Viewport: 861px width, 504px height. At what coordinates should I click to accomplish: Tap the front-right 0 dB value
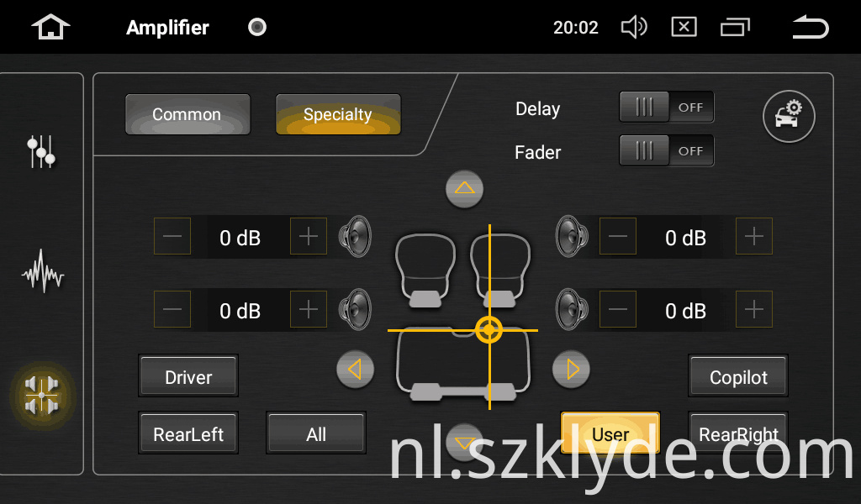pos(686,238)
